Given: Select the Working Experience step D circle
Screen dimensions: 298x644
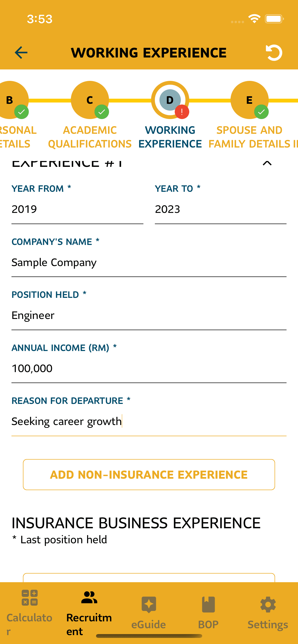Looking at the screenshot, I should pyautogui.click(x=170, y=100).
